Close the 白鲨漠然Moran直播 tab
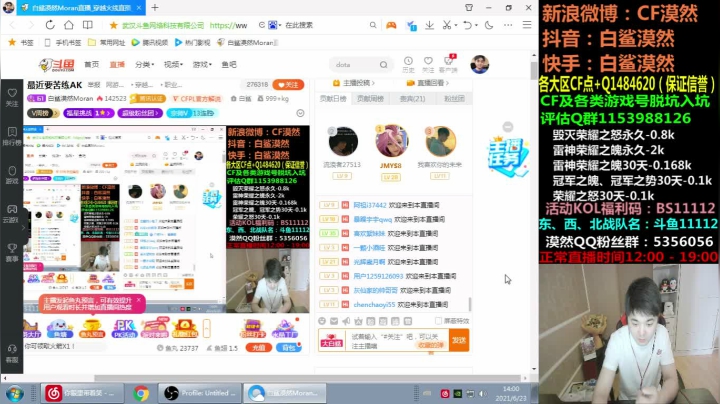 [139, 8]
